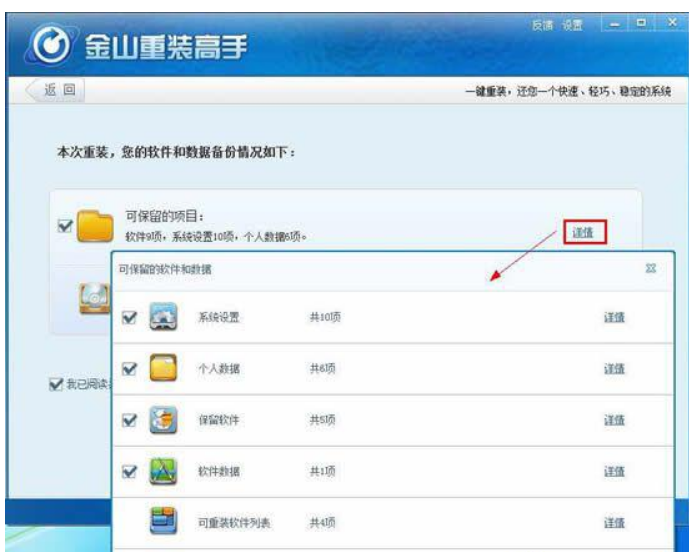689x552 pixels.
Task: Close the 可保留的软件和数据 popup panel
Action: [x=651, y=269]
